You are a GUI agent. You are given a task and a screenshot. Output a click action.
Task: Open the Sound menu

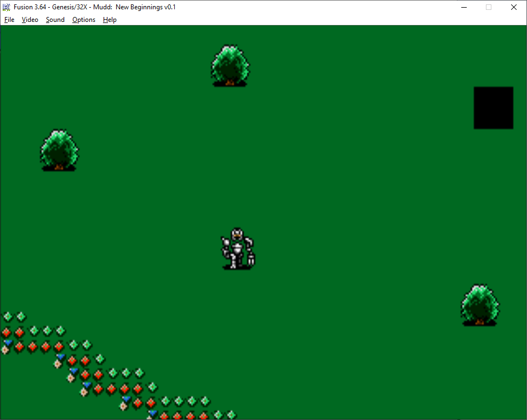(x=55, y=20)
